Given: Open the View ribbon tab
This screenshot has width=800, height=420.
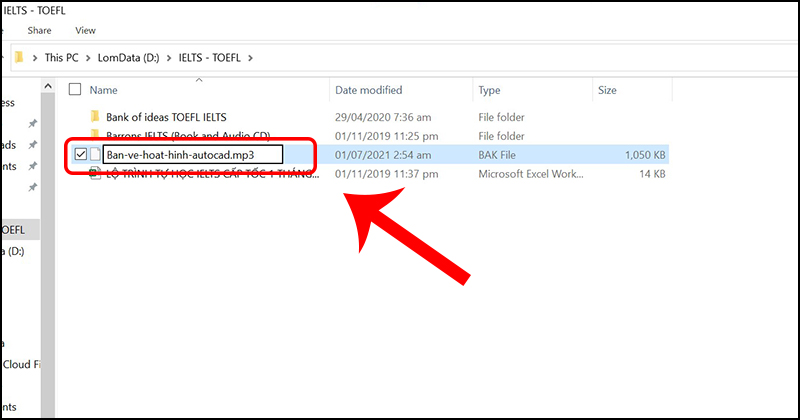Looking at the screenshot, I should pos(85,31).
